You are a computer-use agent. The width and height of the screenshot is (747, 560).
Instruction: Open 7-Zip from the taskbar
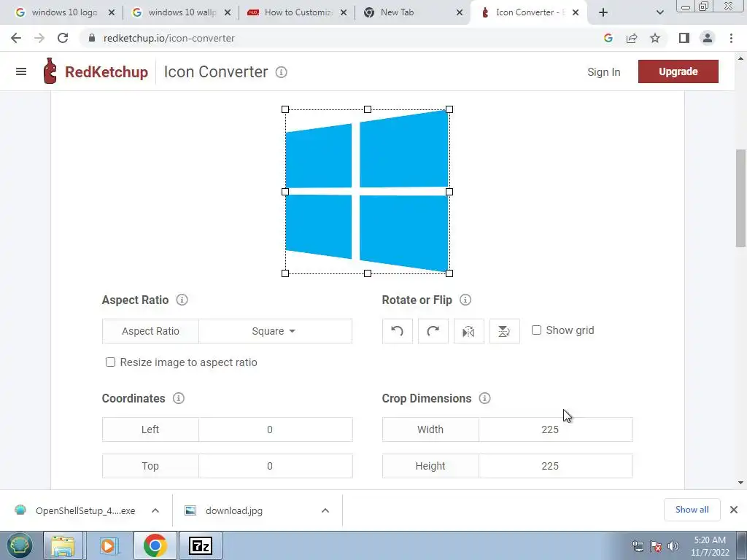pyautogui.click(x=200, y=545)
